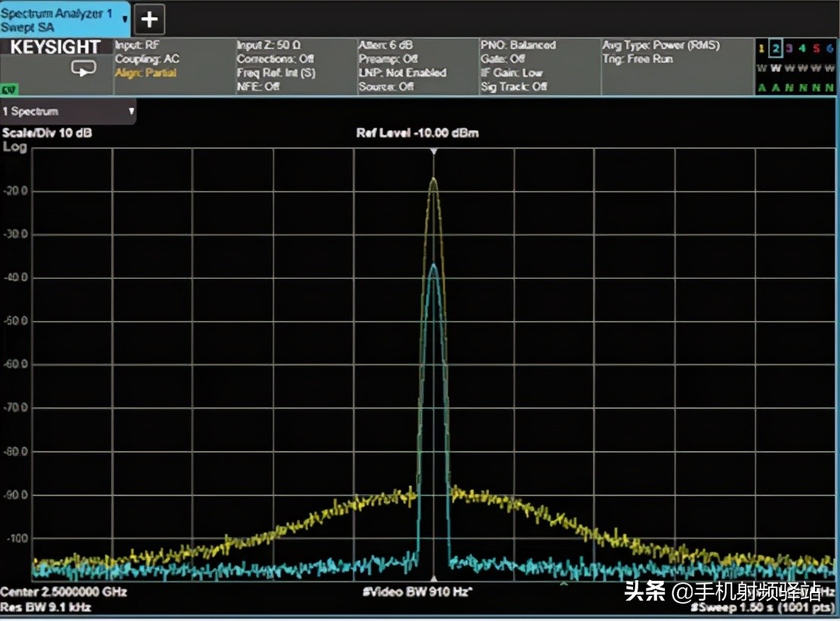Click the Keysight screen-message icon below the logo
840x621 pixels.
[x=84, y=68]
